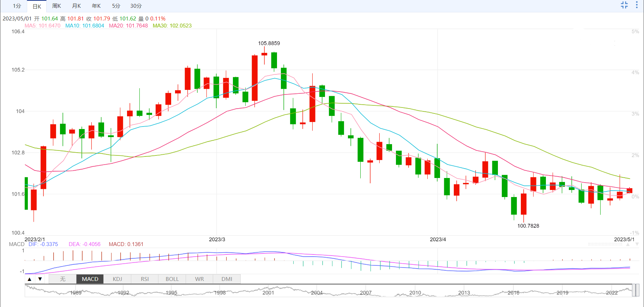Select the 5分 interval tab
This screenshot has width=644, height=307.
[116, 6]
